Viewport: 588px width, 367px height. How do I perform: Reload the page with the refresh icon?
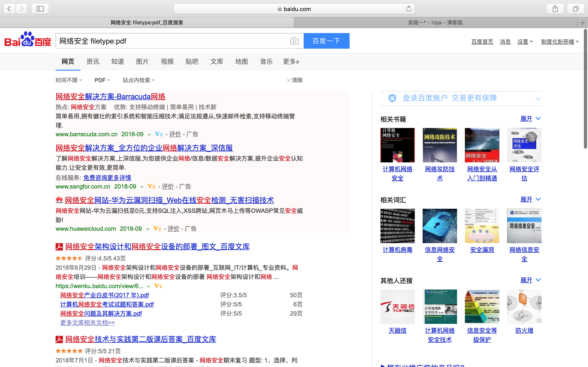tap(409, 9)
